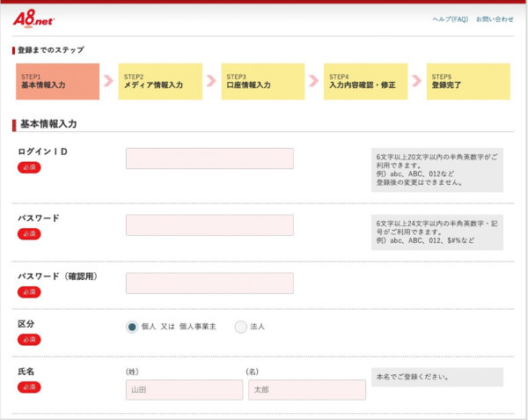Open the お問い合わせ link
The image size is (528, 420).
(x=494, y=19)
